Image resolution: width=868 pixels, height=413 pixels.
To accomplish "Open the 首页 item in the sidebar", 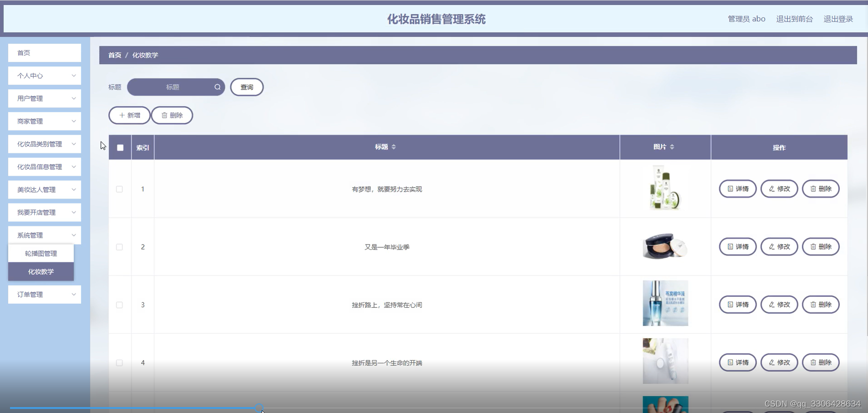I will (x=45, y=53).
